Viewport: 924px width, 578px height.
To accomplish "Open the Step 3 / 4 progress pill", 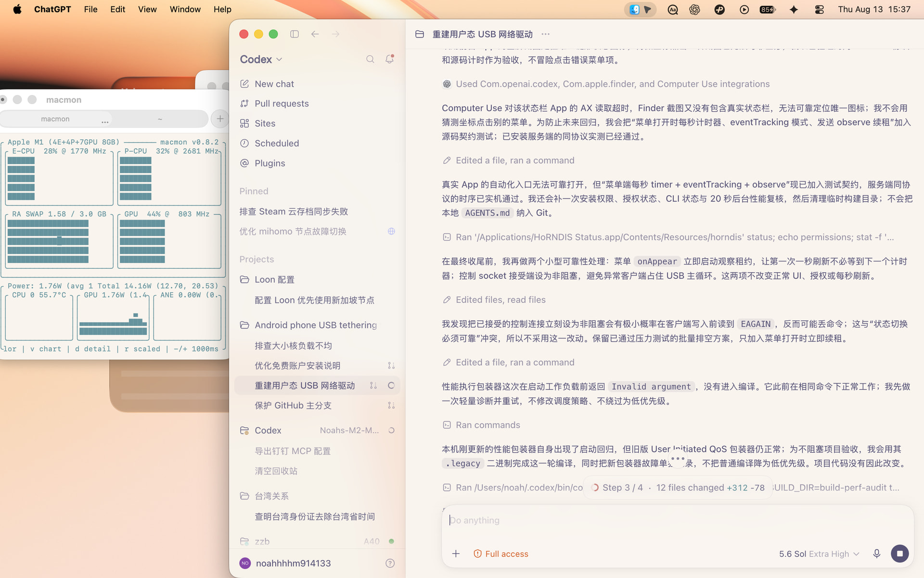I will click(x=678, y=487).
